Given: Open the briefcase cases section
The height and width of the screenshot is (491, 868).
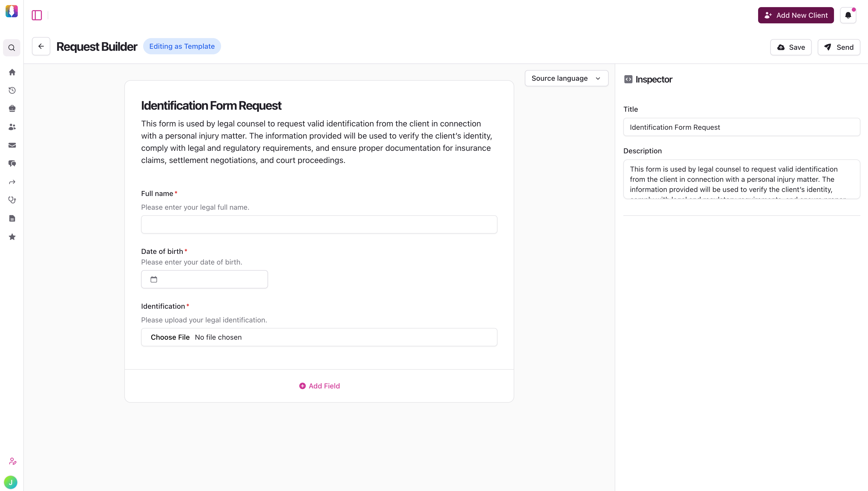Looking at the screenshot, I should coord(12,108).
